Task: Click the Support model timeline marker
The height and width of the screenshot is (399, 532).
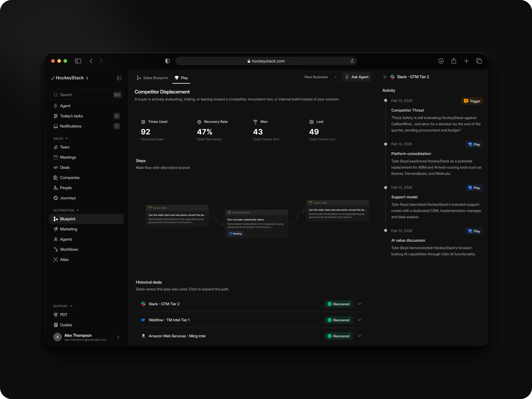Action: (x=385, y=187)
